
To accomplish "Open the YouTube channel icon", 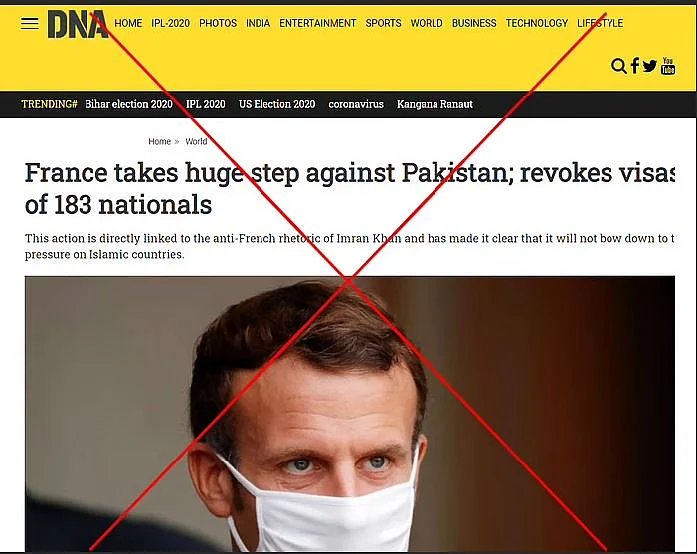I will (668, 66).
